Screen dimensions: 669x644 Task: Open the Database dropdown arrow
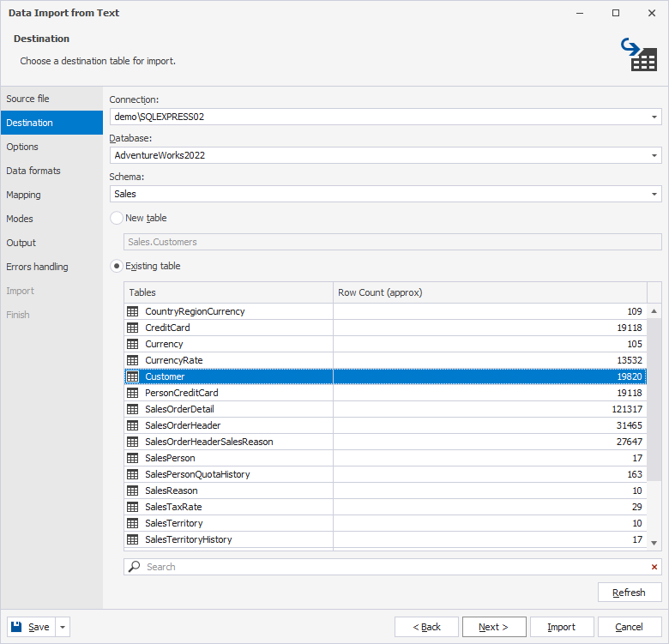pos(654,155)
